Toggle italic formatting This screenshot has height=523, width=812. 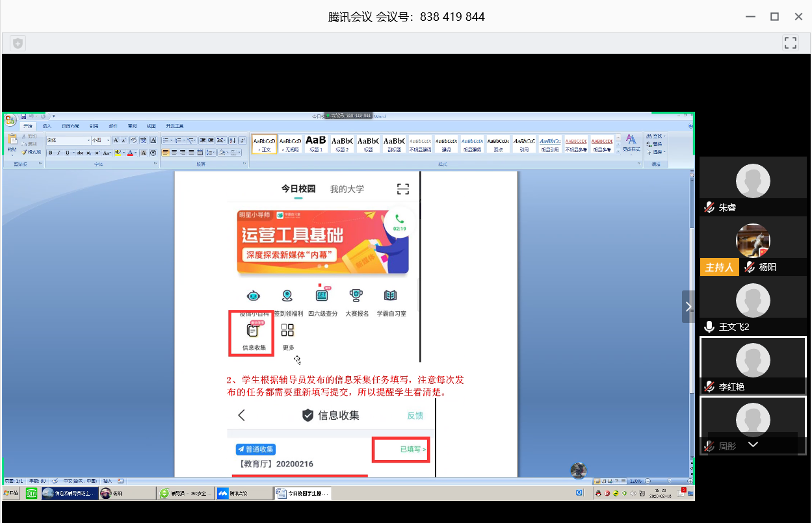click(x=59, y=153)
